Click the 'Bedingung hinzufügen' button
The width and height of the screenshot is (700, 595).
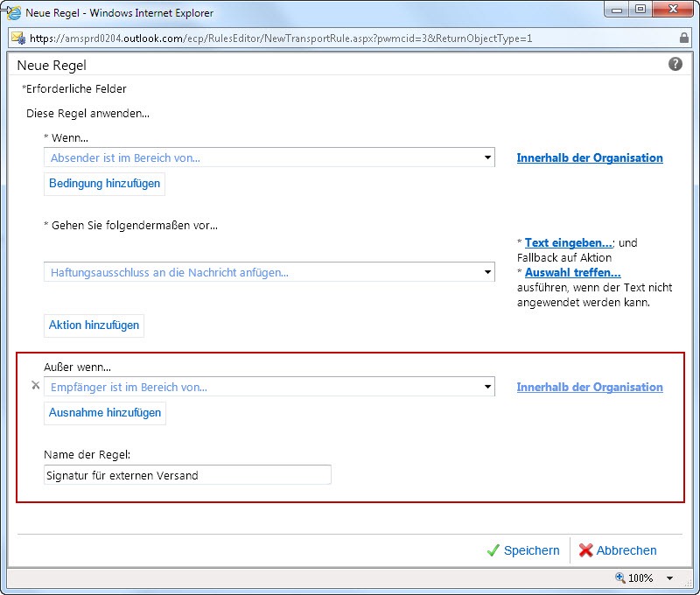[104, 184]
